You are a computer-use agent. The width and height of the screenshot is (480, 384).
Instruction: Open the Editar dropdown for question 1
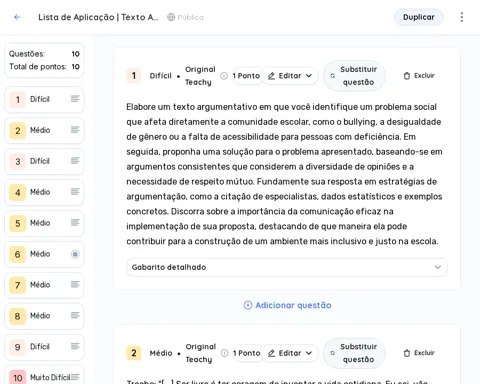tap(290, 76)
